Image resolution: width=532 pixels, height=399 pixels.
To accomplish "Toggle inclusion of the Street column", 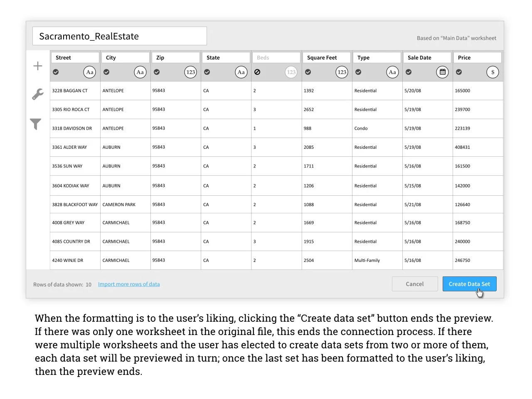I will 56,72.
